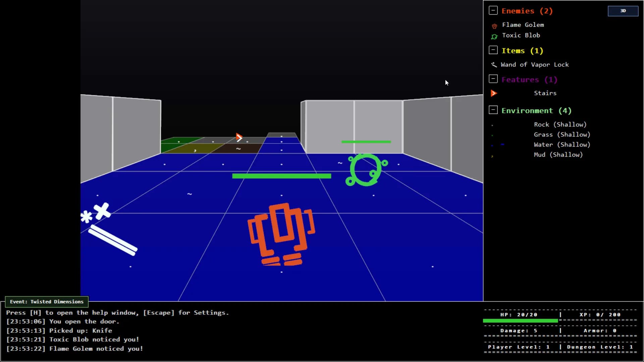Click the Toxic Blob green health bar
The width and height of the screenshot is (644, 362).
(366, 142)
